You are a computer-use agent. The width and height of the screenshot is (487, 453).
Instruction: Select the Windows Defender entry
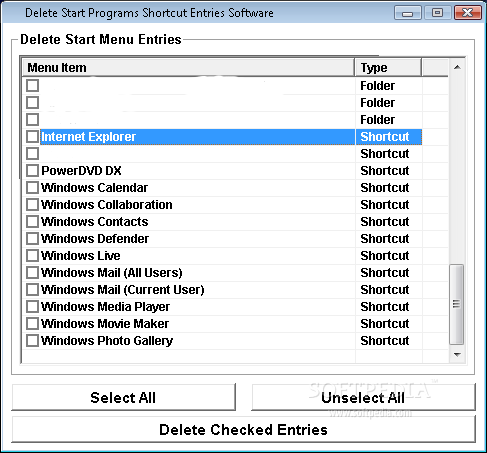95,239
